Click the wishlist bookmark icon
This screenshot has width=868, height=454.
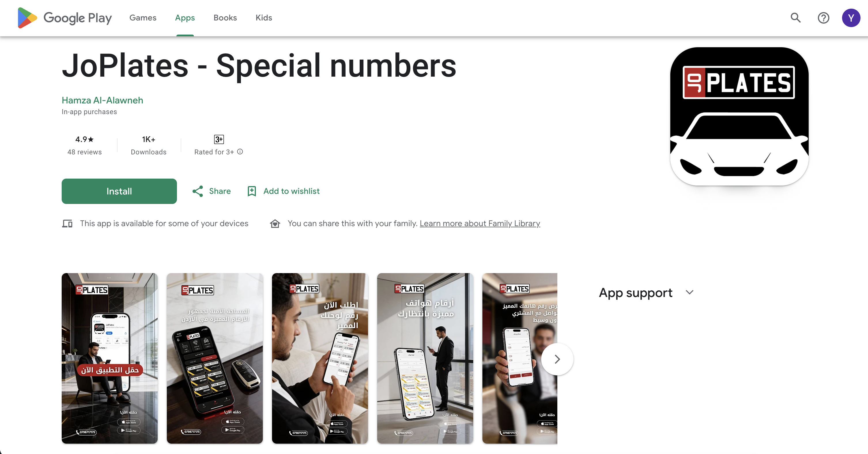(x=252, y=191)
